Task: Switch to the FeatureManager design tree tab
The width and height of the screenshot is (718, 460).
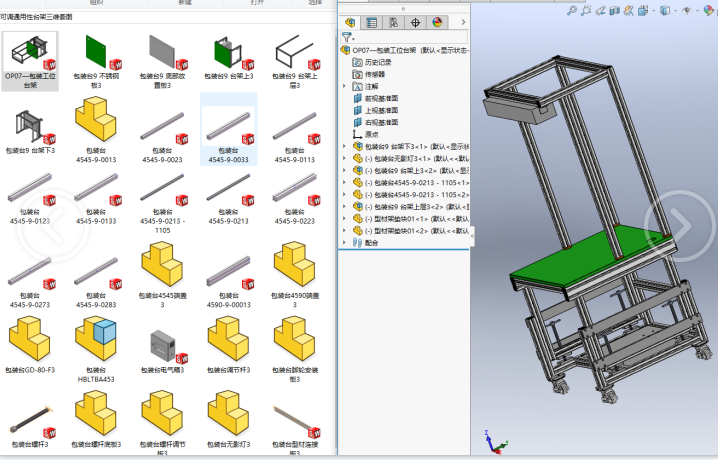Action: (350, 22)
